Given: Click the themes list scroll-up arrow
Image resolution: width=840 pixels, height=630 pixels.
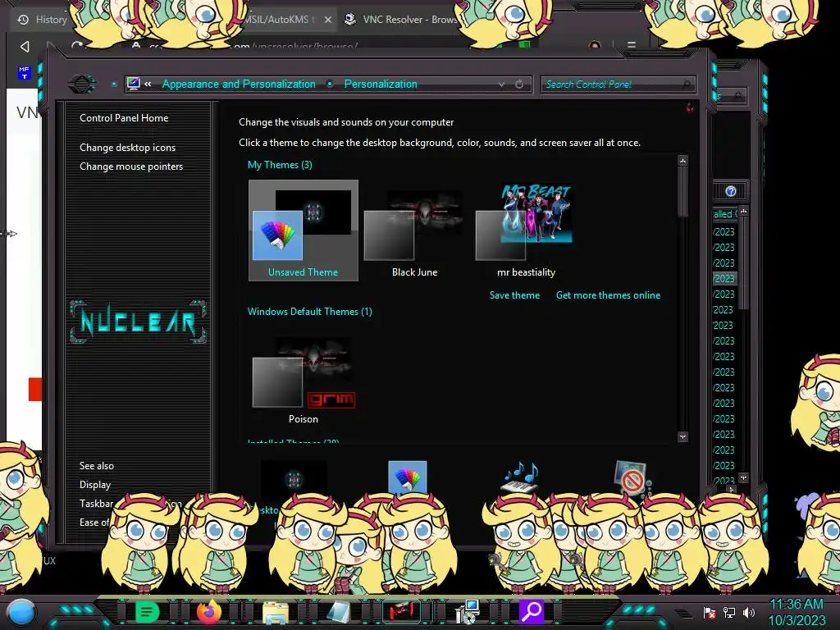Looking at the screenshot, I should (682, 161).
